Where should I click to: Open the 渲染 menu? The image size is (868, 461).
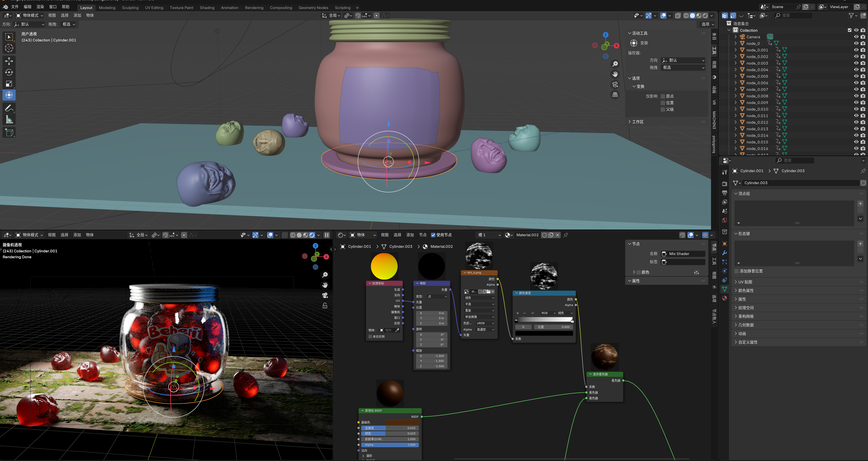[x=40, y=7]
